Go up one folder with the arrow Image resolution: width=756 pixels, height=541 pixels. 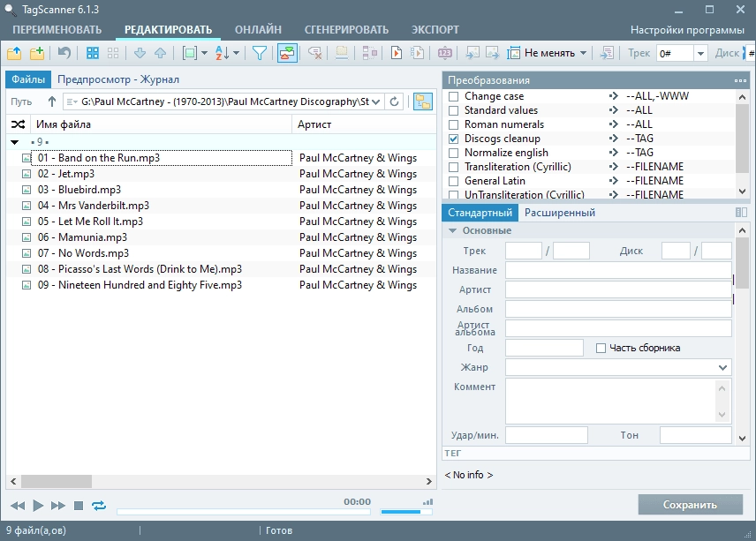(51, 101)
